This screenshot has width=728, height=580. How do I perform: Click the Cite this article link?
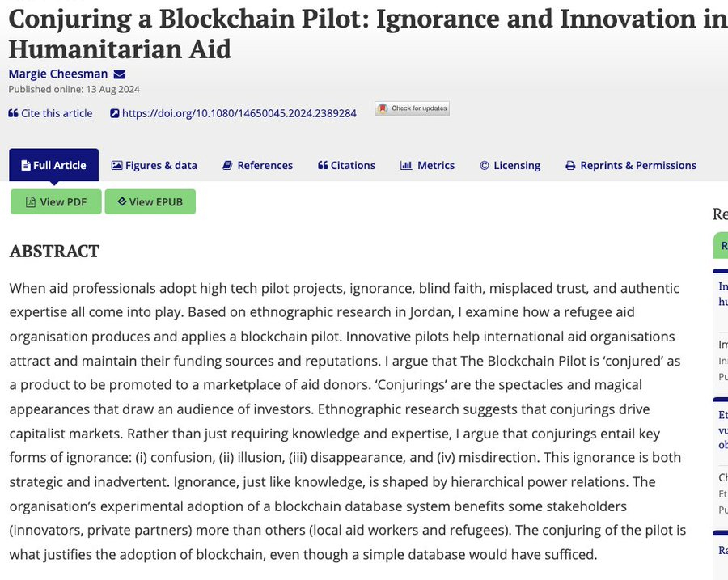(57, 113)
